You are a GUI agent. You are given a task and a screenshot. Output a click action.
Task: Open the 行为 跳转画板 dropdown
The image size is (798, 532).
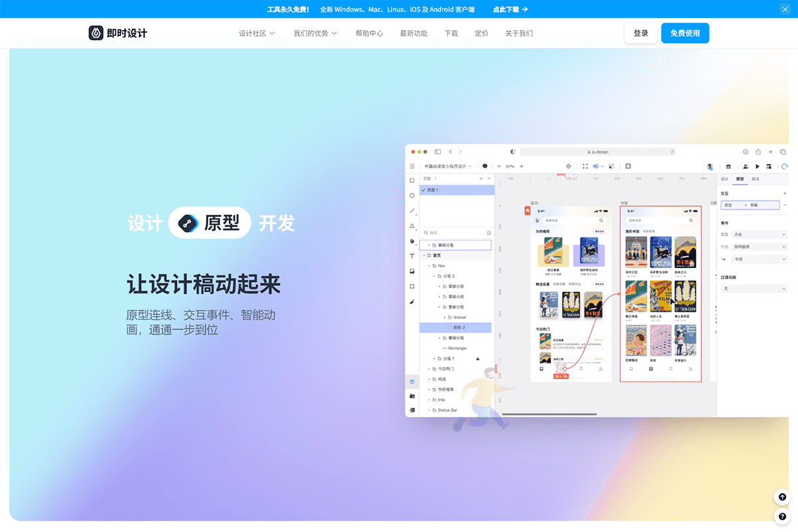tap(759, 247)
